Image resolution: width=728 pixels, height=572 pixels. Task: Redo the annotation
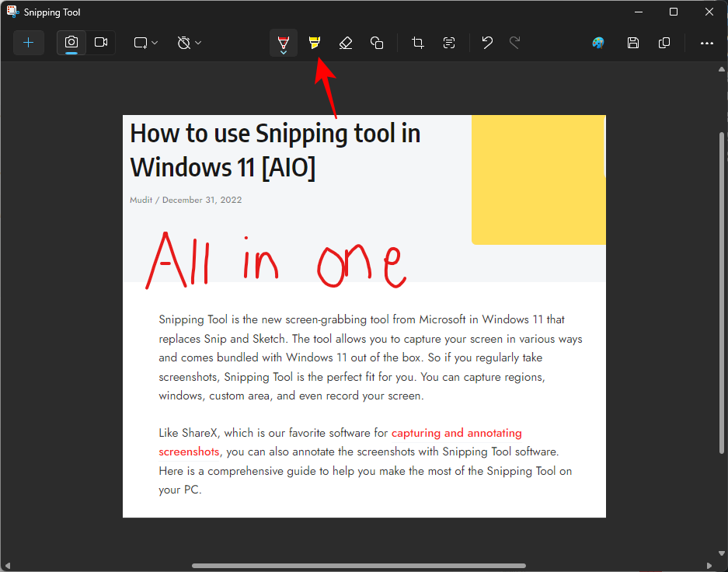(514, 43)
